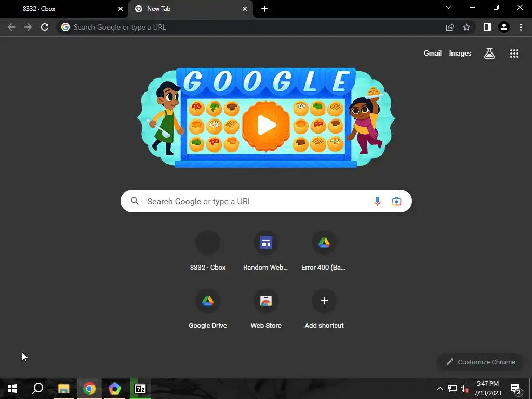Show hidden system tray icons
This screenshot has width=532, height=399.
click(440, 389)
